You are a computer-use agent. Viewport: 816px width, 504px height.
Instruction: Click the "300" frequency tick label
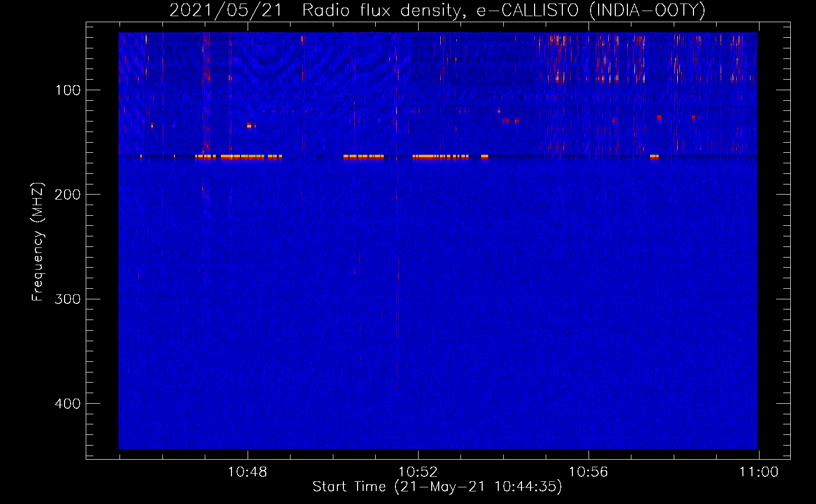pos(68,299)
